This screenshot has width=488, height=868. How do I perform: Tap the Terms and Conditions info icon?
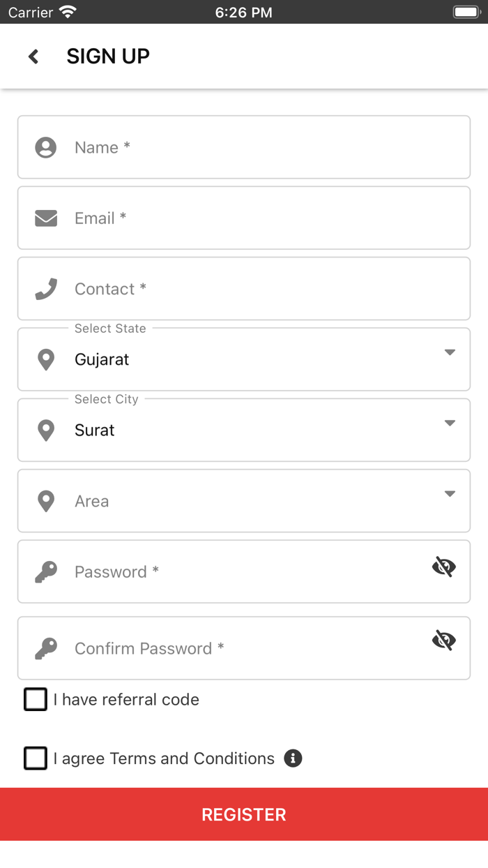click(x=293, y=758)
